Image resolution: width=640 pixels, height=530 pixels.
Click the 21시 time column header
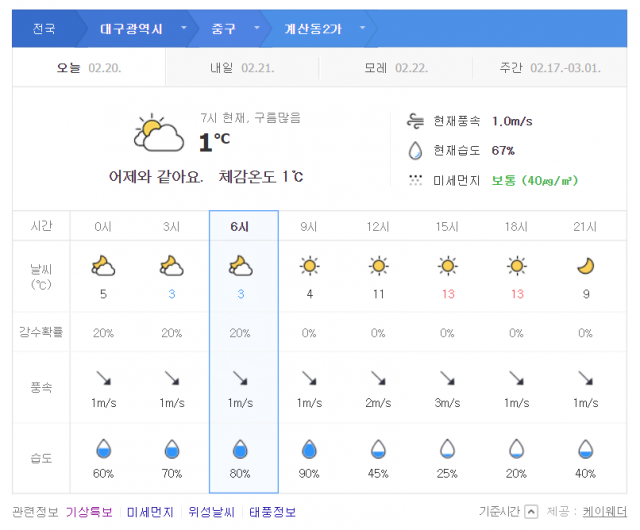585,226
